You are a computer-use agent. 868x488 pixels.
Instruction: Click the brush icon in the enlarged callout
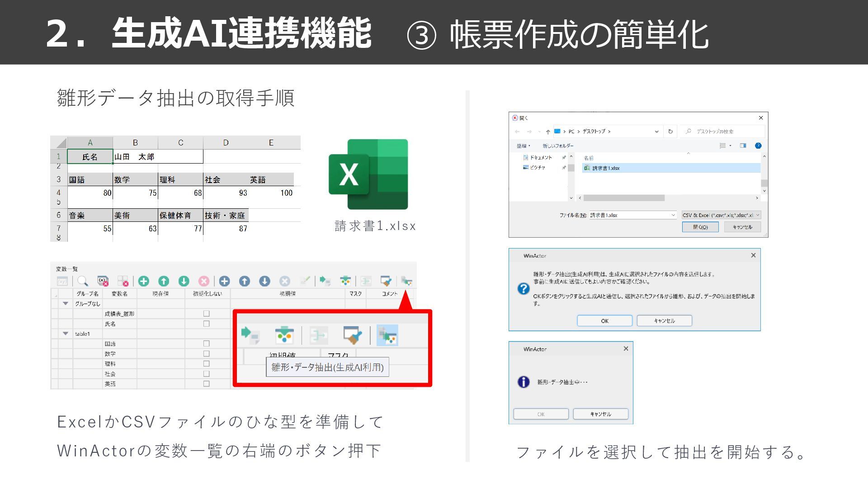coord(353,335)
